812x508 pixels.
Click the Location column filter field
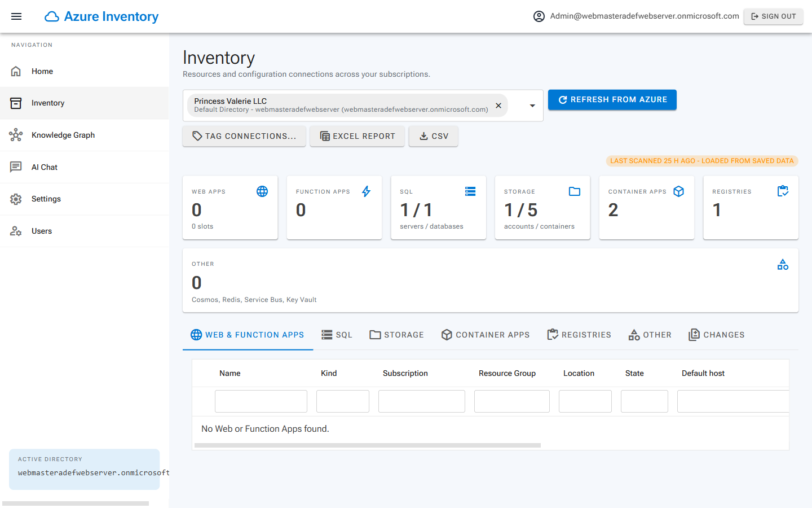(x=585, y=401)
